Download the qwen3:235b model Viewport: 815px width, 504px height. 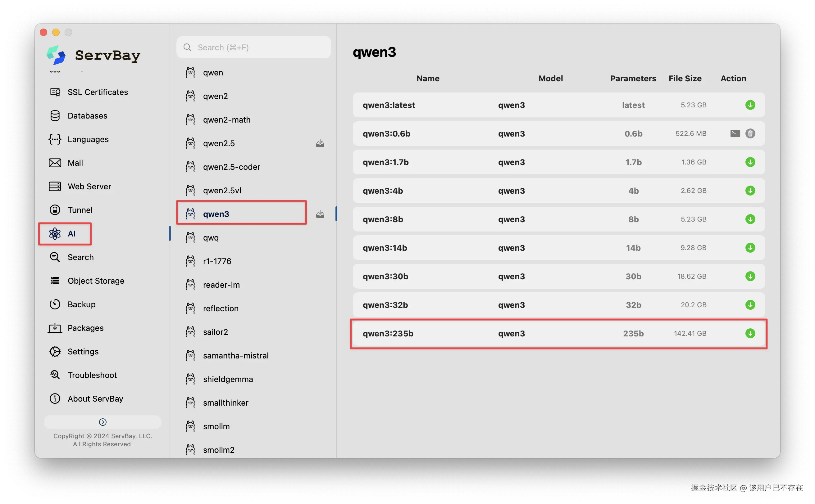tap(750, 333)
